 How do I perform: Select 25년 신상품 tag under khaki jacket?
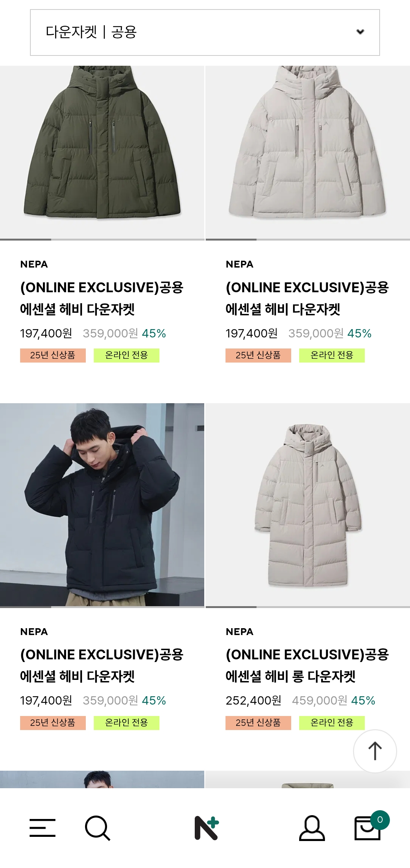coord(53,355)
